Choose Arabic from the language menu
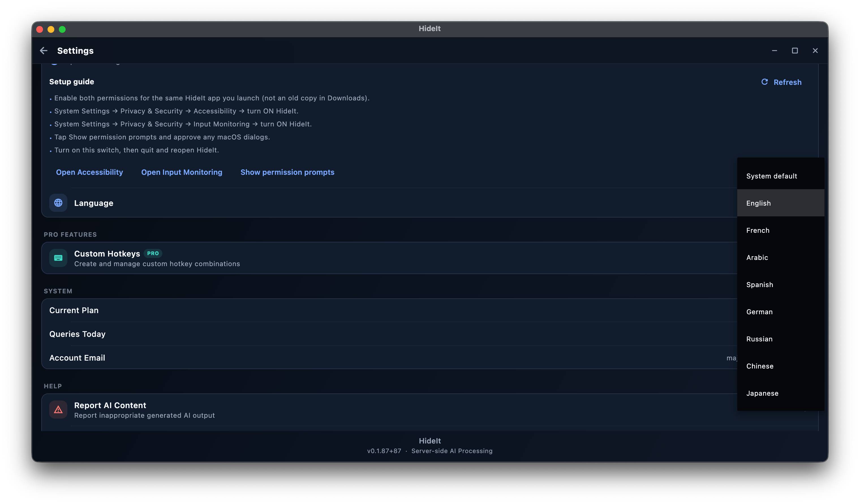860x504 pixels. [x=781, y=257]
